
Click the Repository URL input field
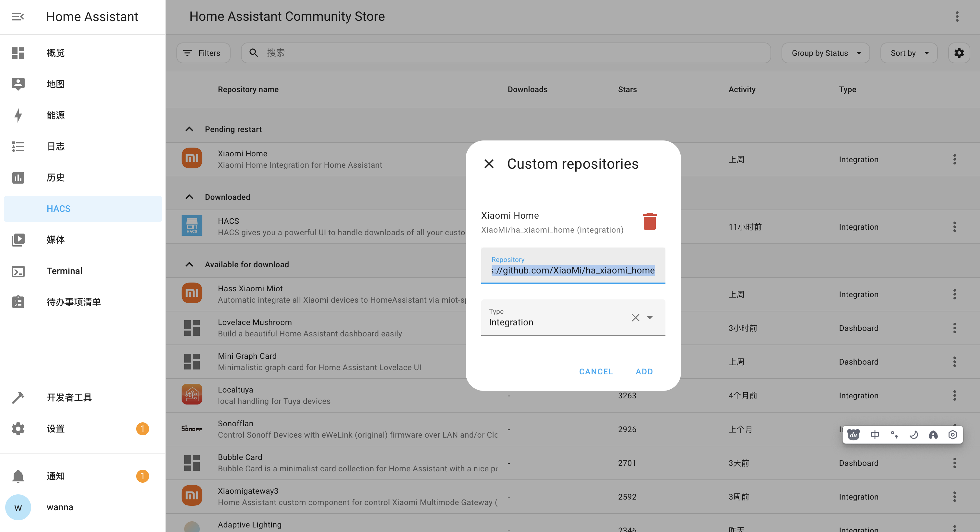573,266
